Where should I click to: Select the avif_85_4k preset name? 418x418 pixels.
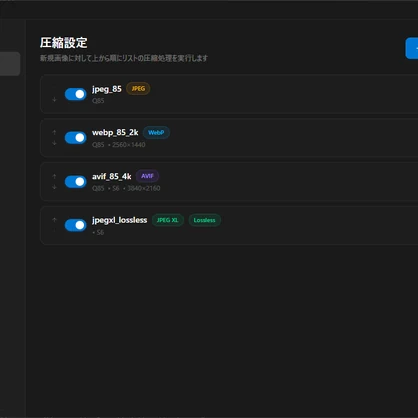pos(112,176)
